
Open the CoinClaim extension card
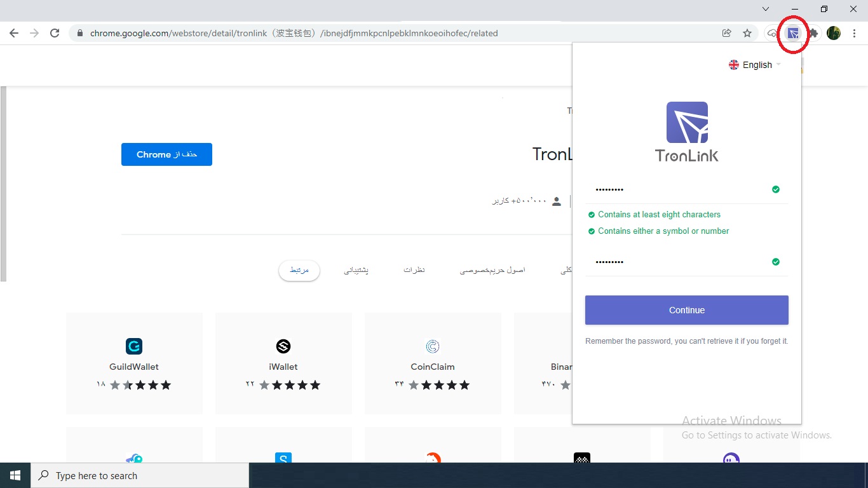tap(433, 363)
